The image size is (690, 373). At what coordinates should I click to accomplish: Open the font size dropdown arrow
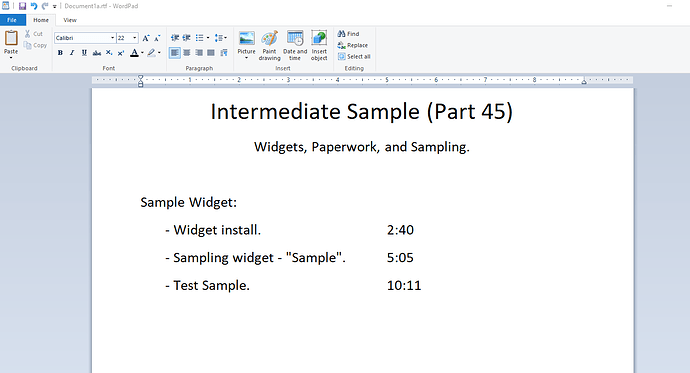tap(135, 38)
